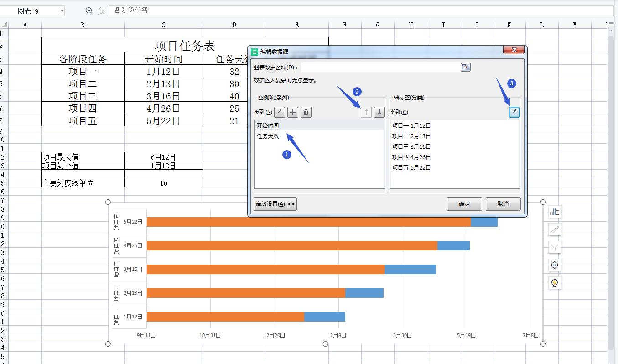Open the chart filters funnel icon
The image size is (618, 364).
tap(554, 247)
